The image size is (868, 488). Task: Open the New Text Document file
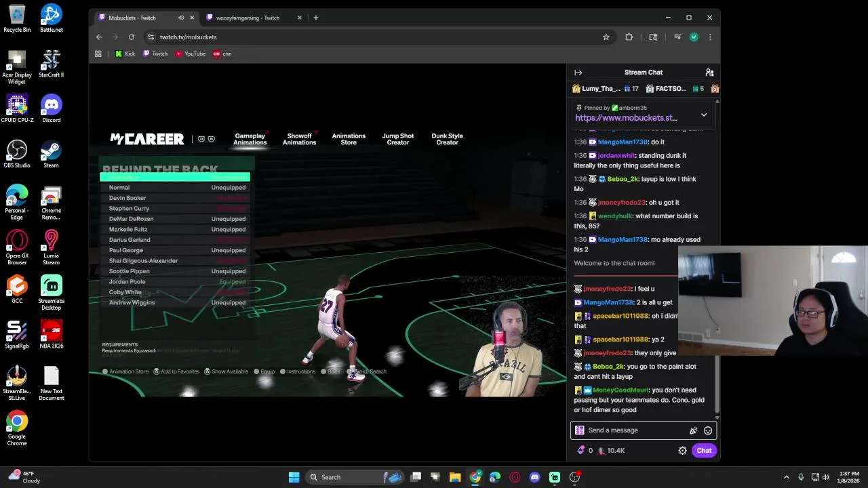click(x=51, y=384)
